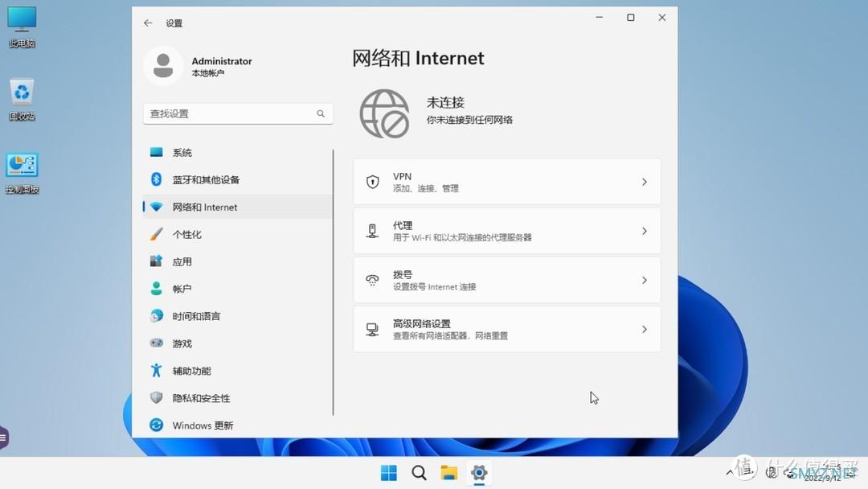The height and width of the screenshot is (489, 868).
Task: Open VPN 添加、连接、管理 card
Action: (x=506, y=182)
